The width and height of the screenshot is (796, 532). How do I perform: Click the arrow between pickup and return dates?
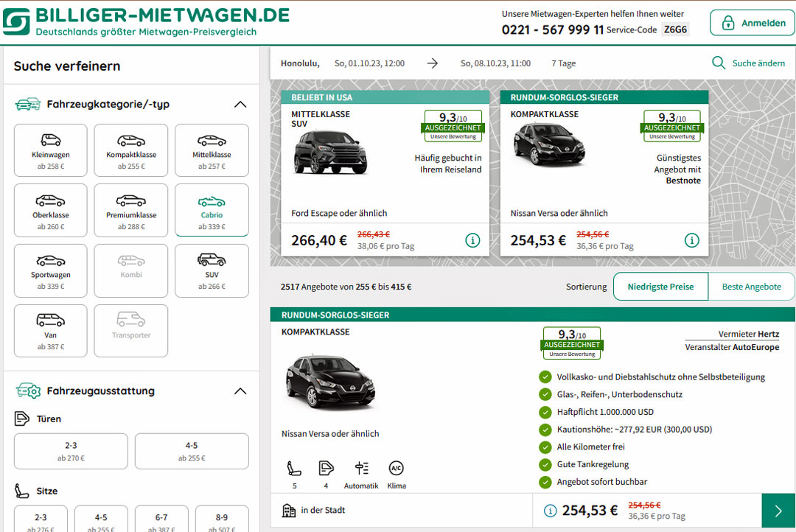click(x=433, y=63)
